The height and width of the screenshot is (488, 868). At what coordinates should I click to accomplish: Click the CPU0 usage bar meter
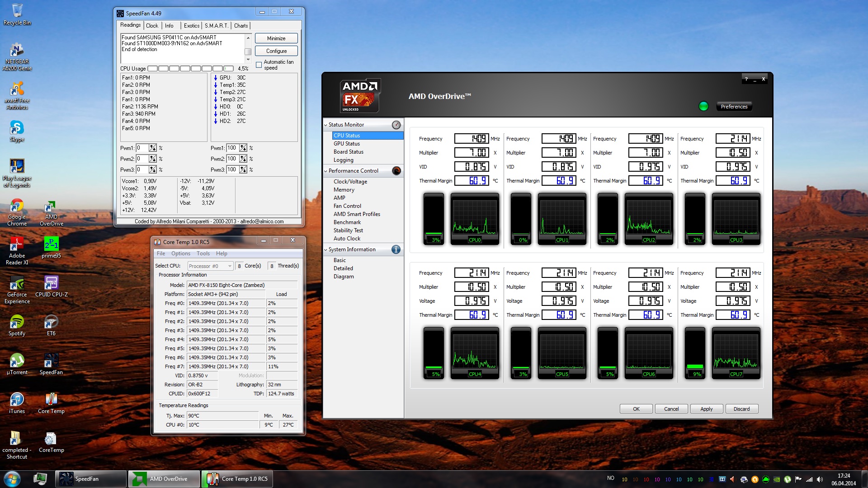coord(434,219)
